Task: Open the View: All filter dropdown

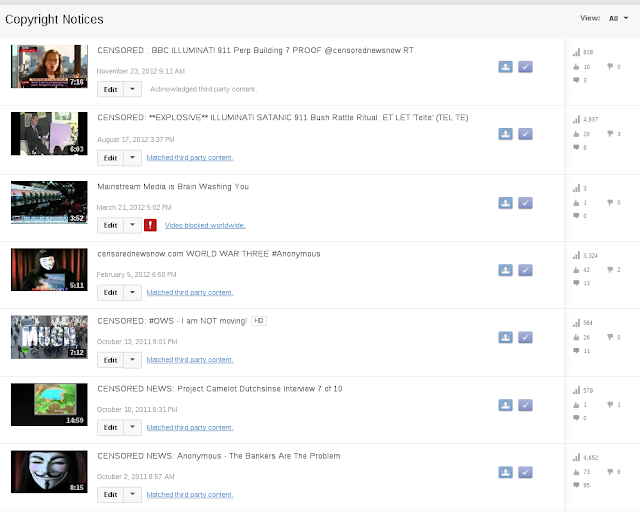Action: [x=618, y=18]
